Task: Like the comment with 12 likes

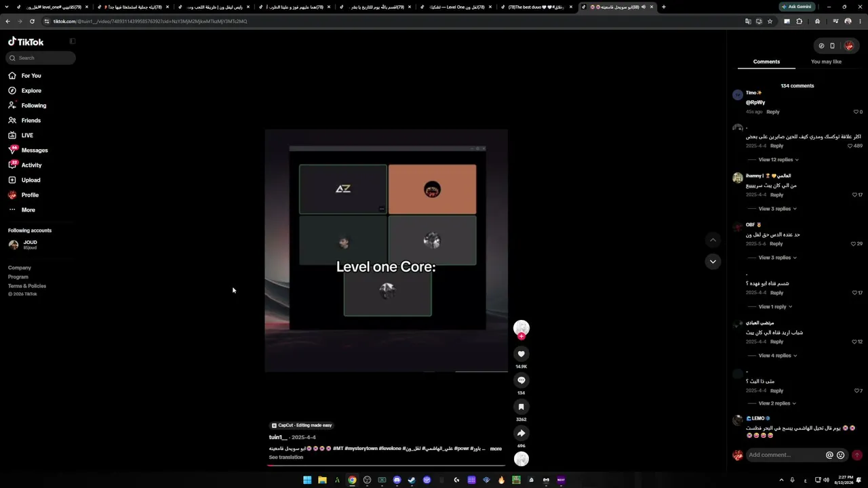Action: (x=854, y=342)
